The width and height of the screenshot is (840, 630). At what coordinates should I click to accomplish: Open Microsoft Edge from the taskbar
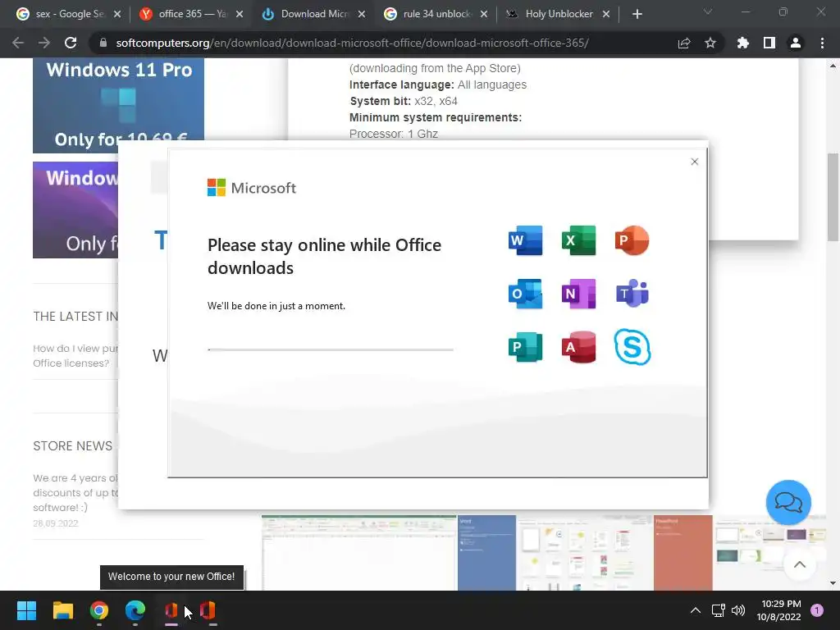point(135,610)
